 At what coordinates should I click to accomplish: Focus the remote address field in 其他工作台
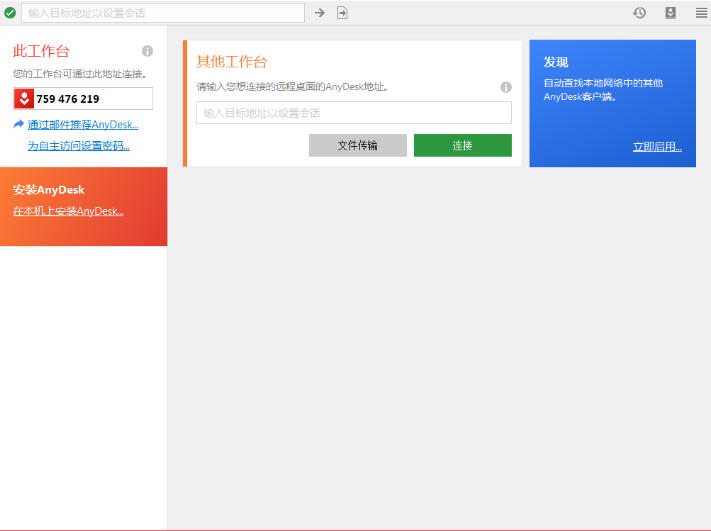[353, 113]
